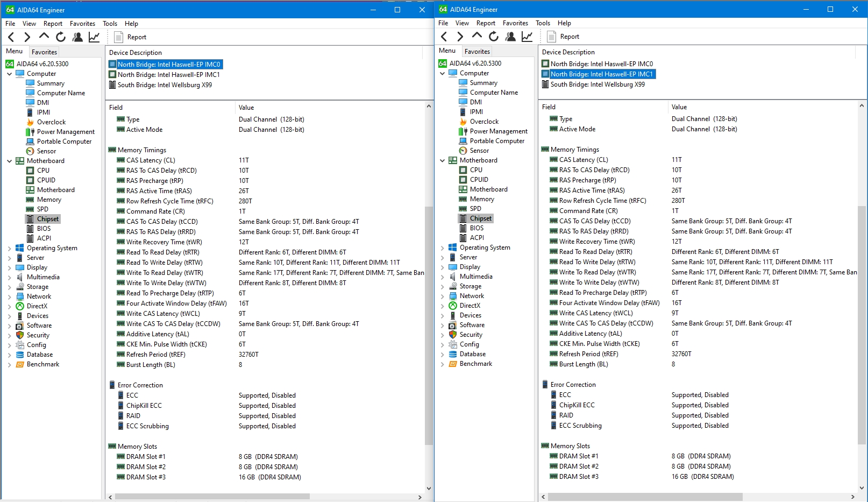Click Refresh icon in right window toolbar
This screenshot has height=502, width=868.
(x=494, y=37)
